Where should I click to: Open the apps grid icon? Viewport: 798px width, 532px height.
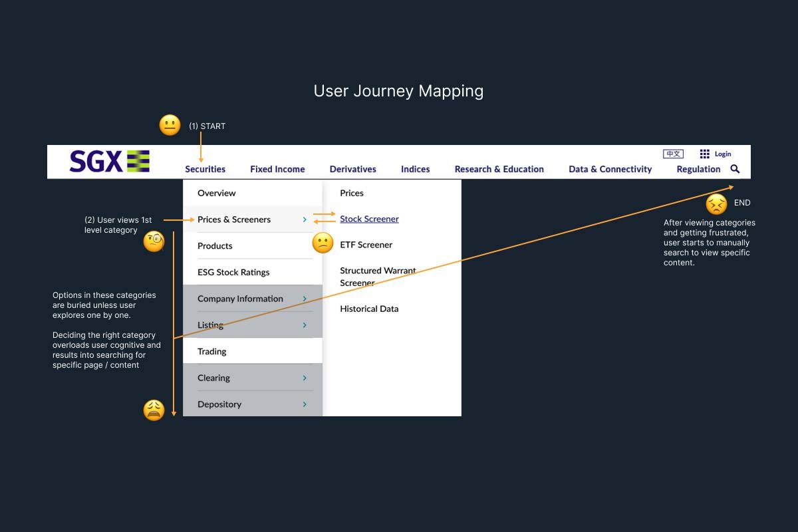(705, 154)
